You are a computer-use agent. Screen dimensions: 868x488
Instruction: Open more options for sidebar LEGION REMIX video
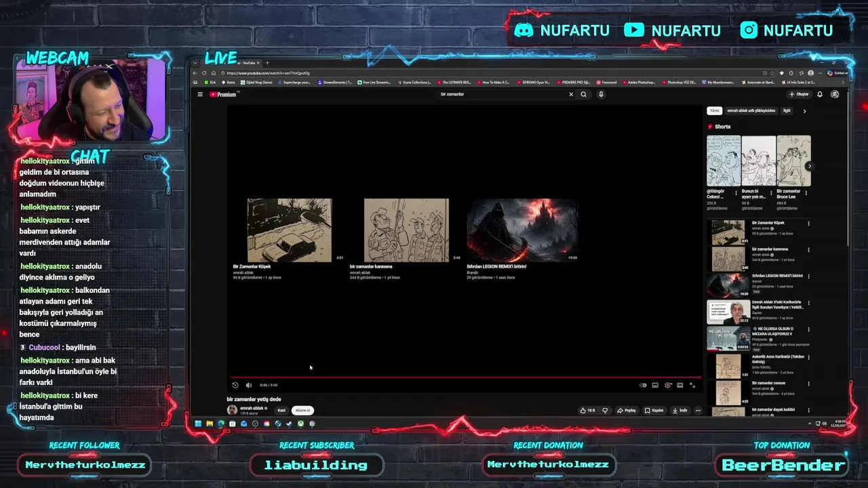808,276
